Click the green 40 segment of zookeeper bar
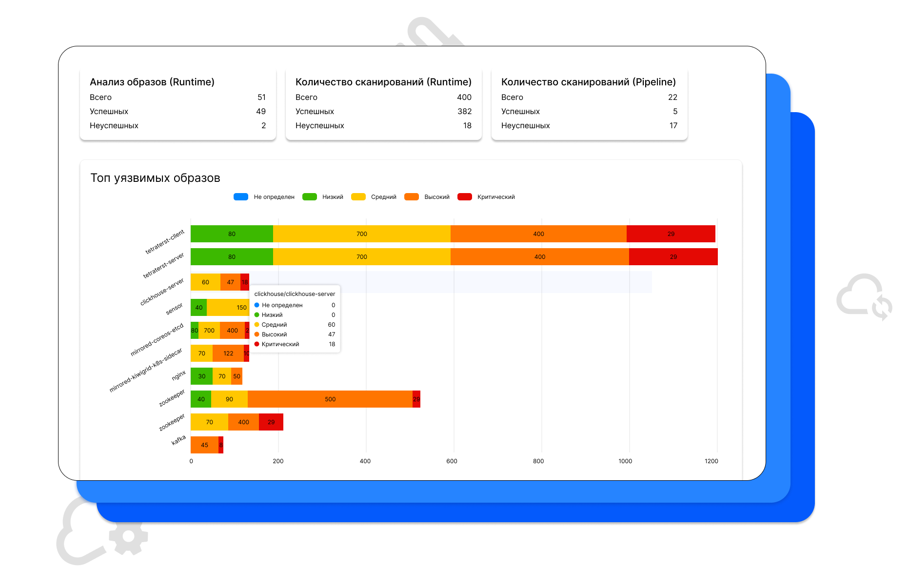Screen dimensions: 909x588 [x=201, y=399]
